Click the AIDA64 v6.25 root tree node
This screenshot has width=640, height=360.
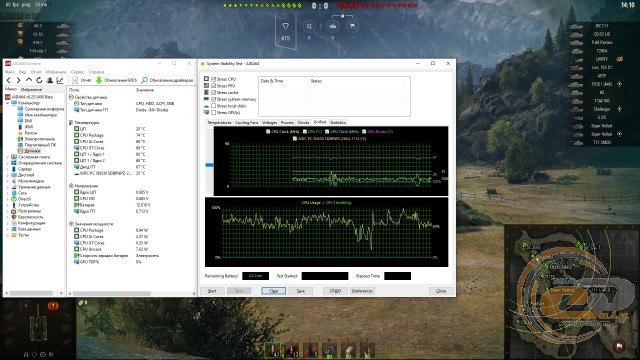tap(29, 97)
